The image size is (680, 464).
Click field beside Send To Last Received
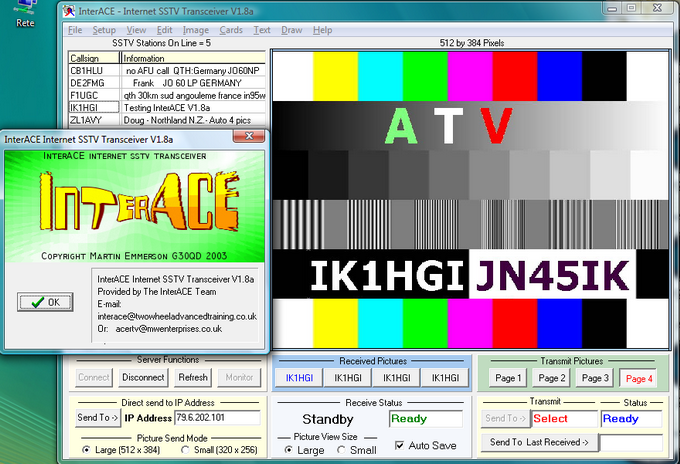point(631,443)
